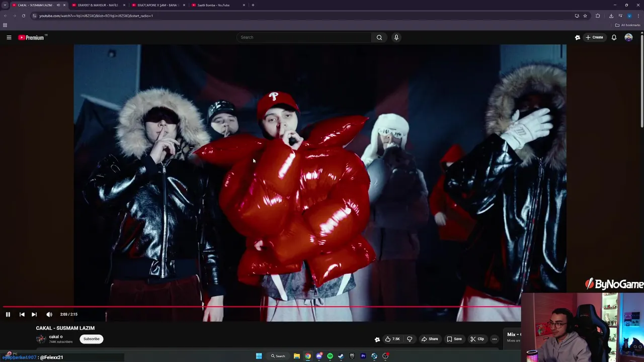Skip to previous video in playlist
644x362 pixels.
(x=22, y=314)
